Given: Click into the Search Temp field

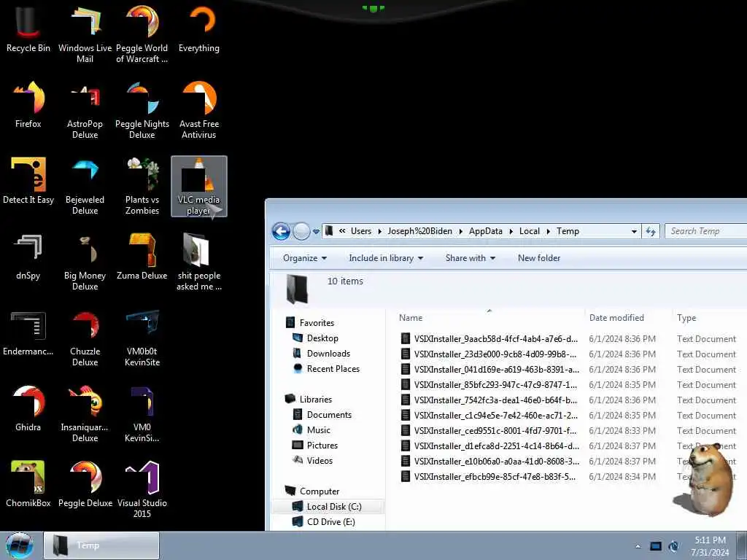Looking at the screenshot, I should (705, 231).
